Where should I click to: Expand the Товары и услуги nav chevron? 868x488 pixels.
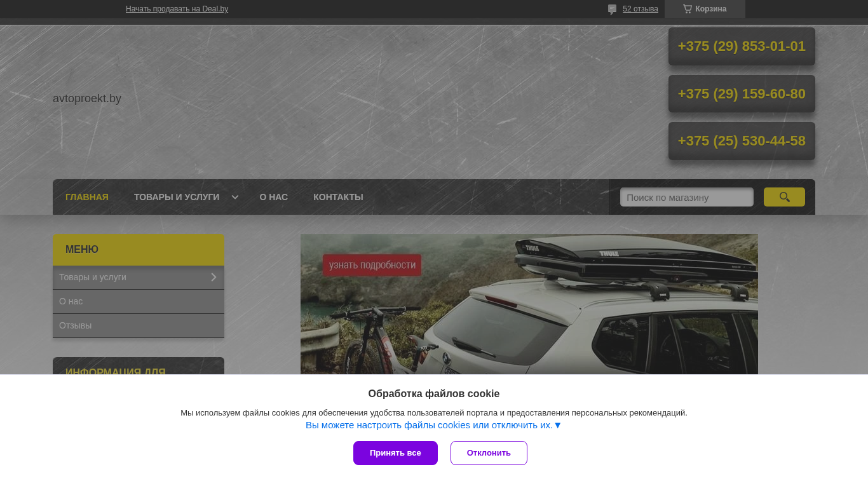coord(235,197)
